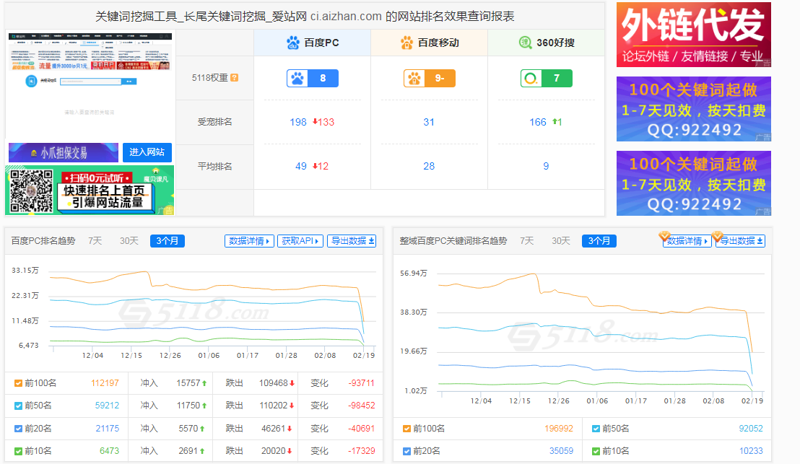Open the first 100个关键词起做 ad banner
This screenshot has width=800, height=464.
[693, 109]
